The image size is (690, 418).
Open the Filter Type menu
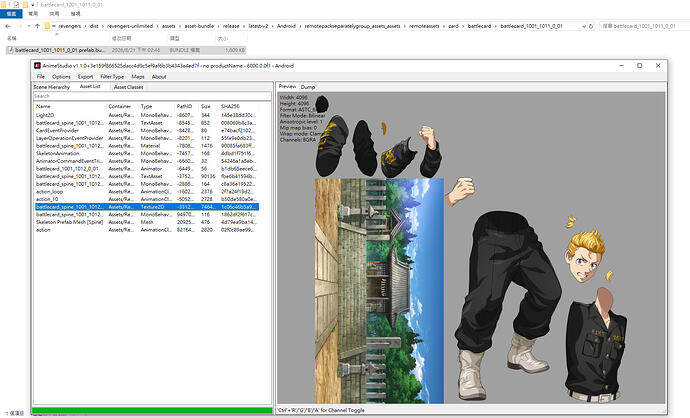(x=112, y=77)
